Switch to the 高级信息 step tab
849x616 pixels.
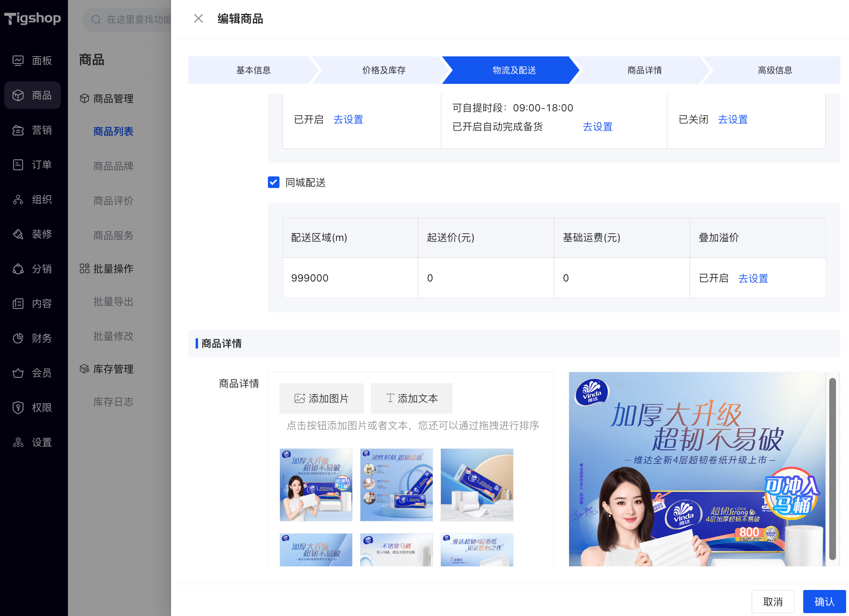pyautogui.click(x=774, y=70)
